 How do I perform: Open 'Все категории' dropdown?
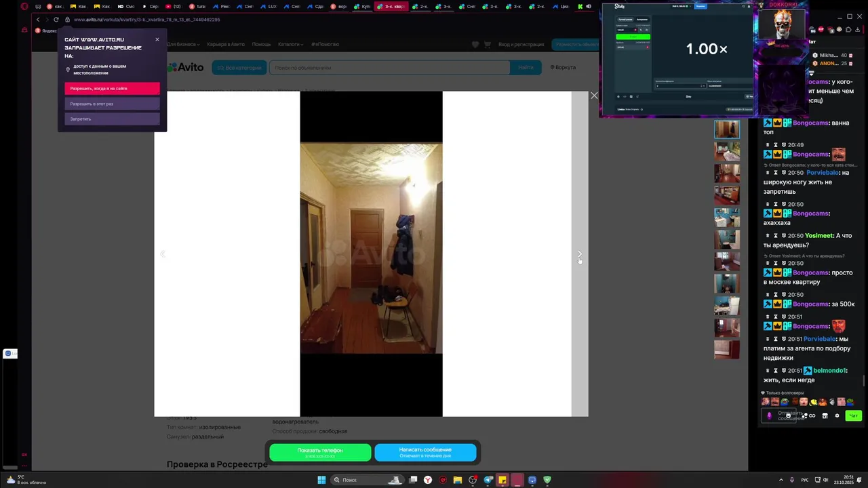[239, 68]
